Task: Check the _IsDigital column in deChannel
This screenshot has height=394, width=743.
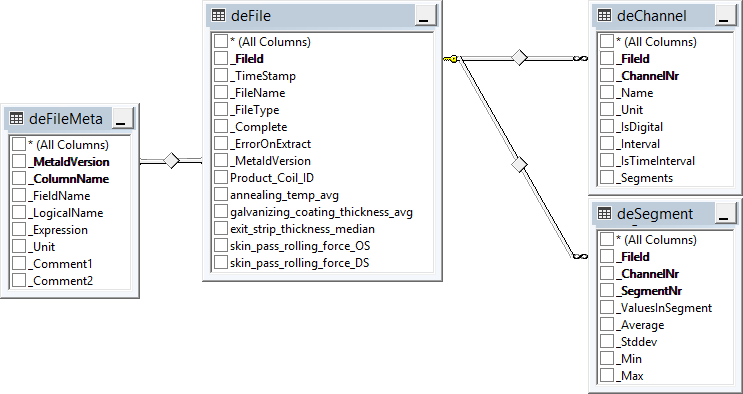Action: (607, 127)
